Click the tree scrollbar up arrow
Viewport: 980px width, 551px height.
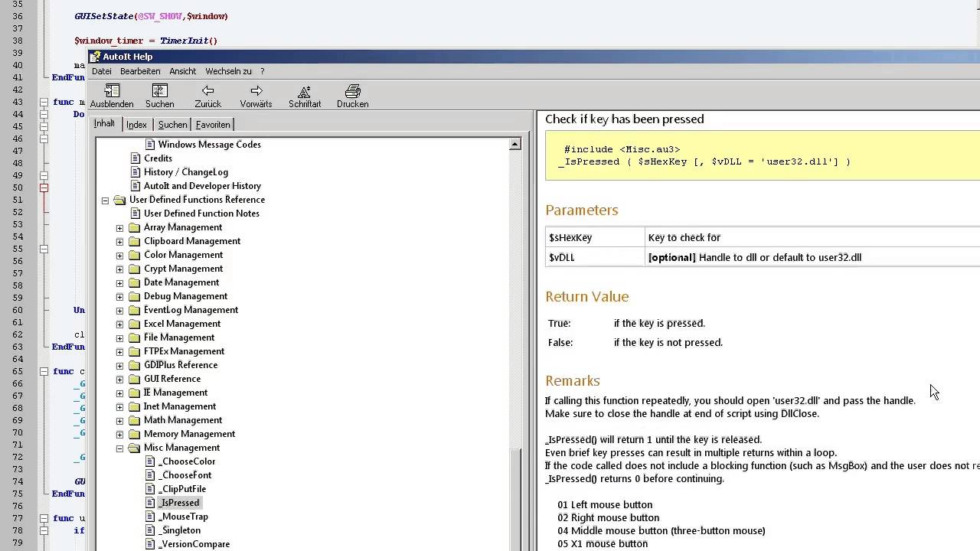click(515, 145)
